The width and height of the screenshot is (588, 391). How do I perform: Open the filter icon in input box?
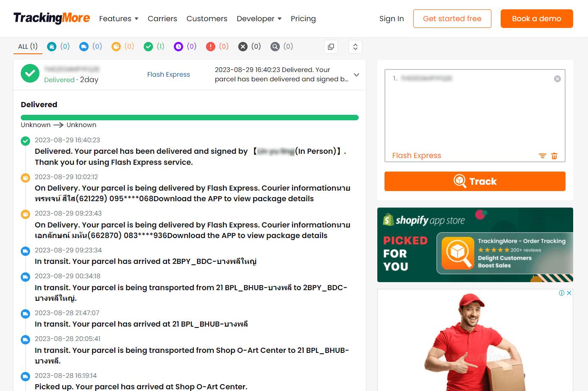[542, 156]
